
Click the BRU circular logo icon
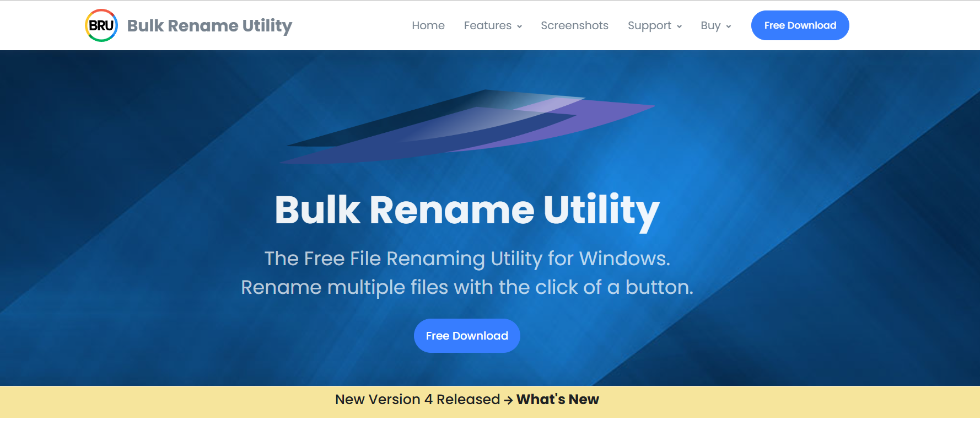(101, 25)
